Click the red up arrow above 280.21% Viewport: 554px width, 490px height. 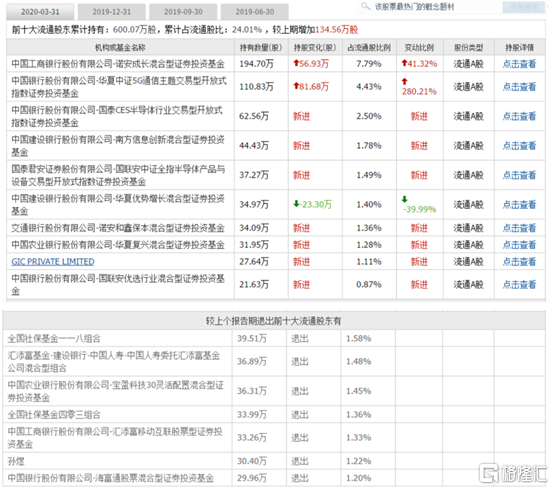click(405, 82)
